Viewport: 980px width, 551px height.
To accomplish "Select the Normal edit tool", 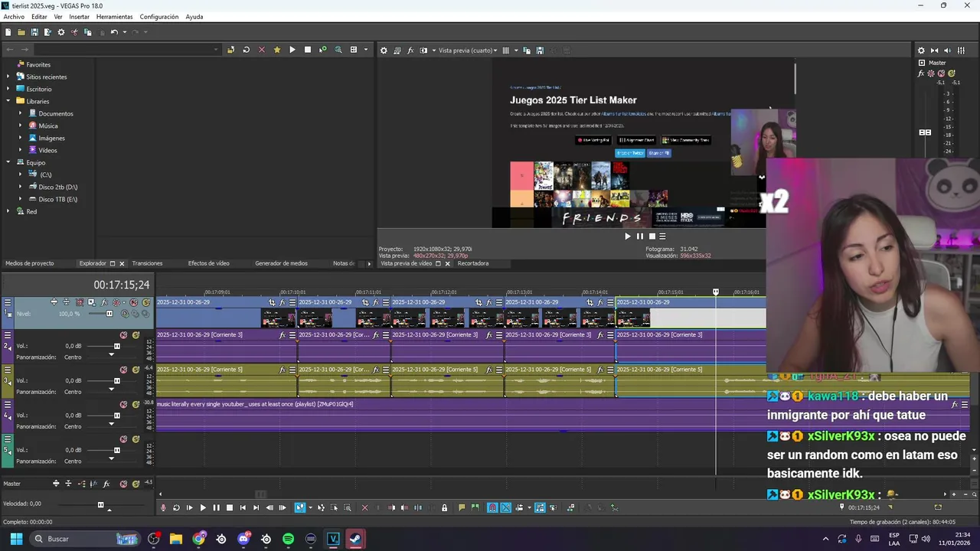I will [x=300, y=507].
